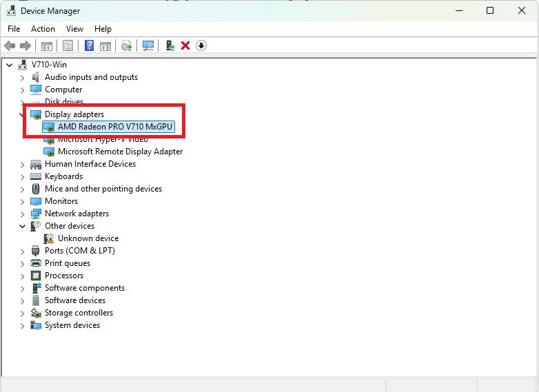
Task: Click the Print queues printer icon
Action: point(36,263)
